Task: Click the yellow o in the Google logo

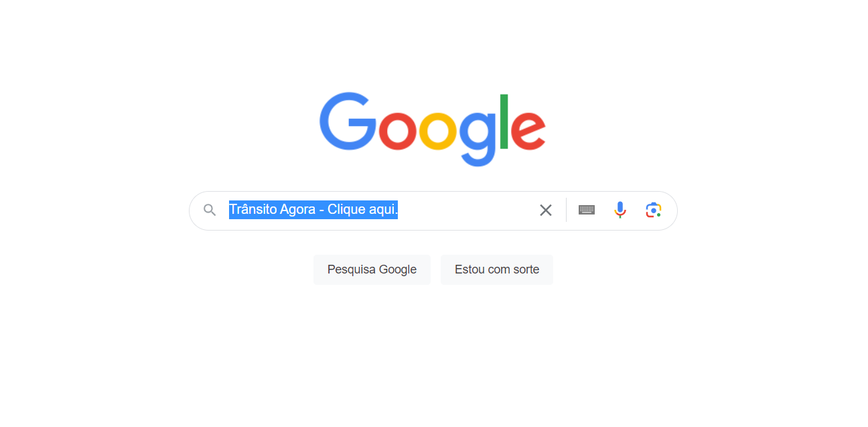Action: [439, 131]
